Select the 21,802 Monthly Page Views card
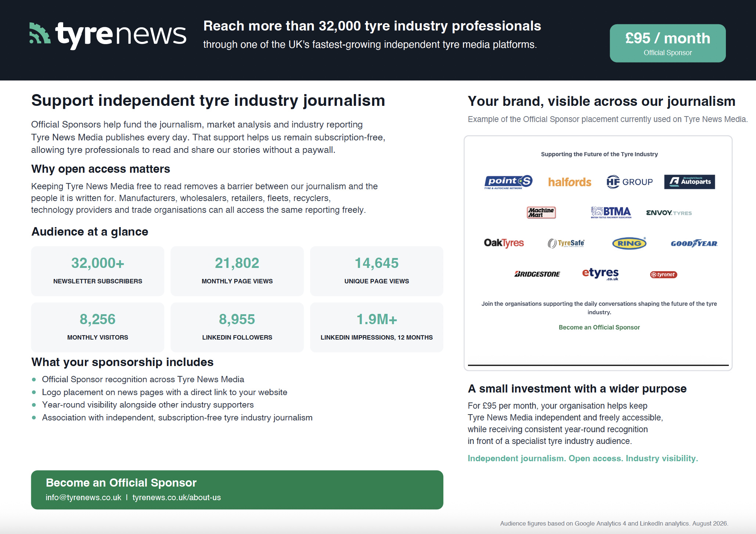The height and width of the screenshot is (534, 756). click(237, 271)
